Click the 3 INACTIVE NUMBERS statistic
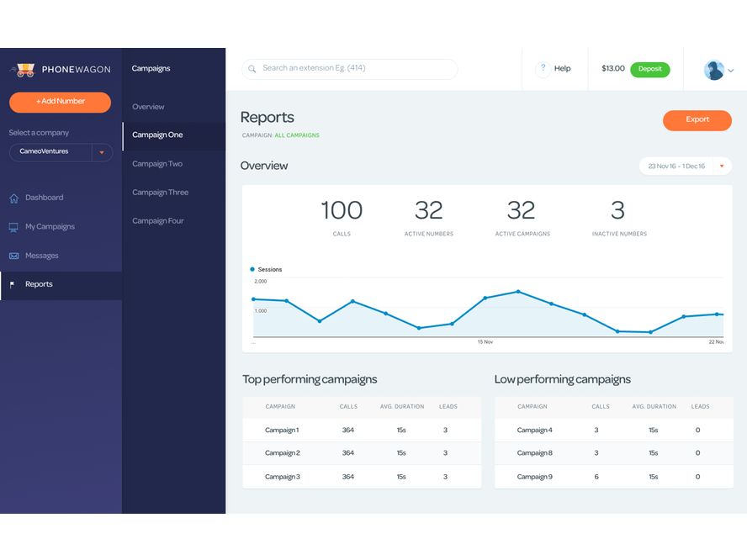 619,217
